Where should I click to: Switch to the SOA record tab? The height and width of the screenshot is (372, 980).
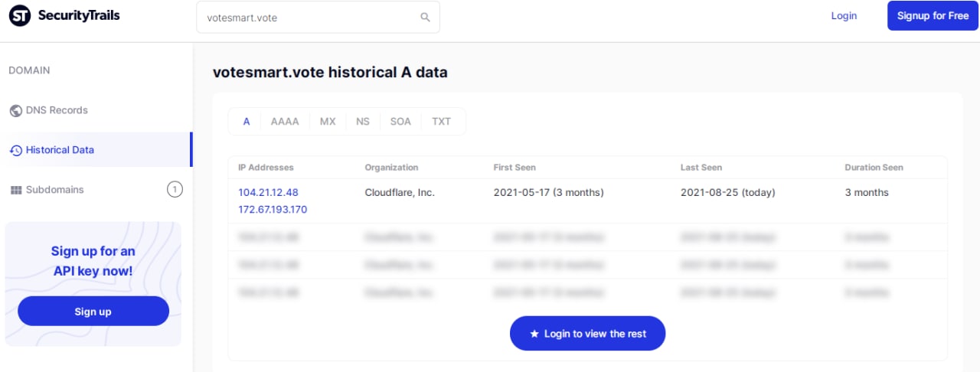[400, 122]
